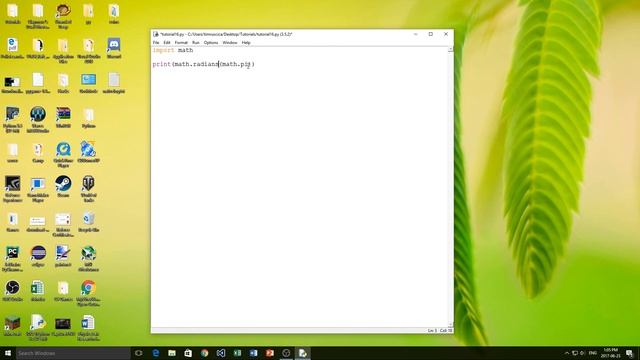Click the print(math.radians line in editor
Viewport: 640px width, 360px height.
(204, 64)
